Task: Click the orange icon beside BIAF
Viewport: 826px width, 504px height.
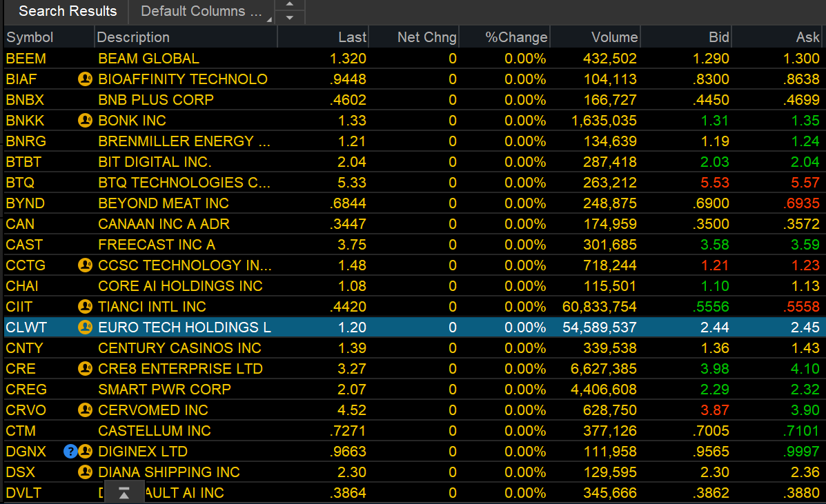Action: pos(85,79)
